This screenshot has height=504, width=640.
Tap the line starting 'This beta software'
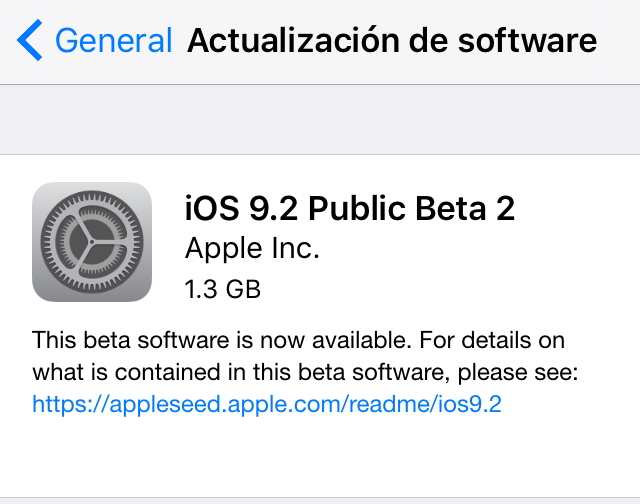[x=298, y=340]
